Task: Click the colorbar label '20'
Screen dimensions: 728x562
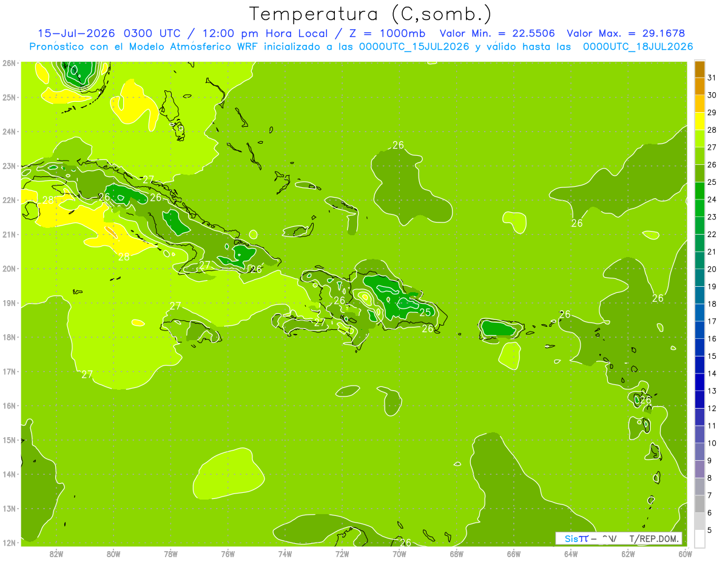Action: 712,269
